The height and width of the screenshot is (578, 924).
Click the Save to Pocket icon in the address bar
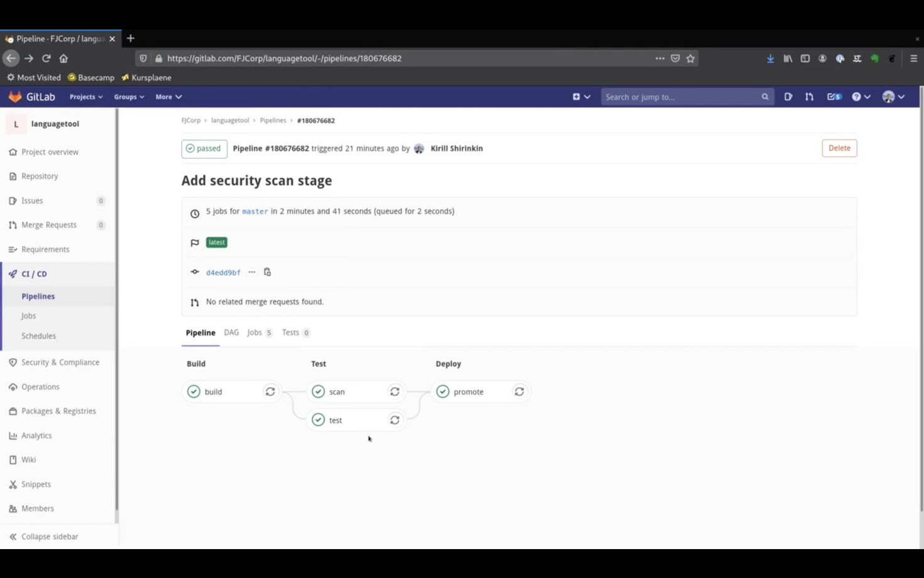[x=675, y=58]
